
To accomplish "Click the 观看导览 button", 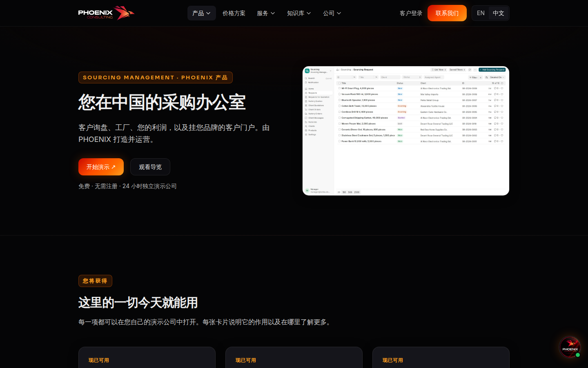I will [x=150, y=167].
